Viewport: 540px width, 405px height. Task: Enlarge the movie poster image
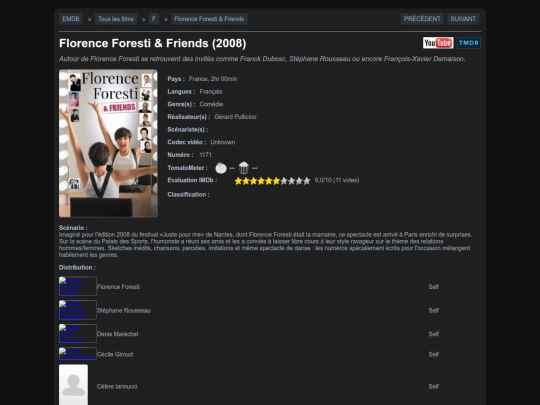coord(108,144)
